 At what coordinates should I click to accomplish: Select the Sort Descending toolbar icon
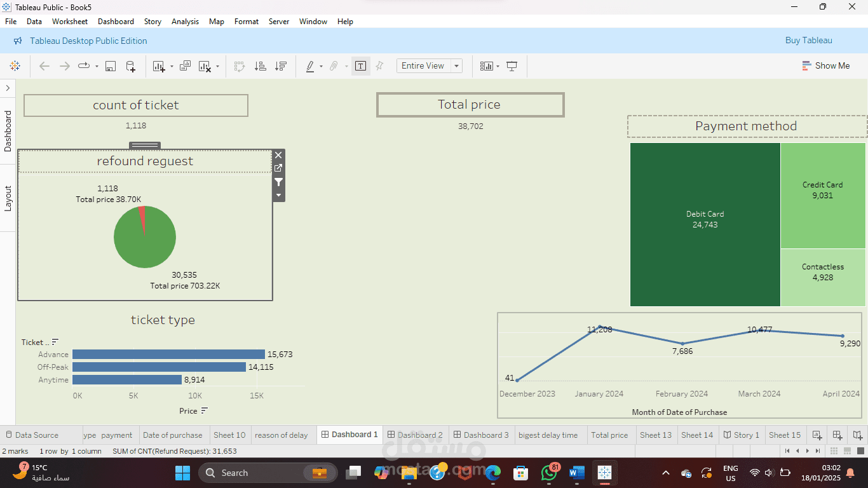coord(281,65)
